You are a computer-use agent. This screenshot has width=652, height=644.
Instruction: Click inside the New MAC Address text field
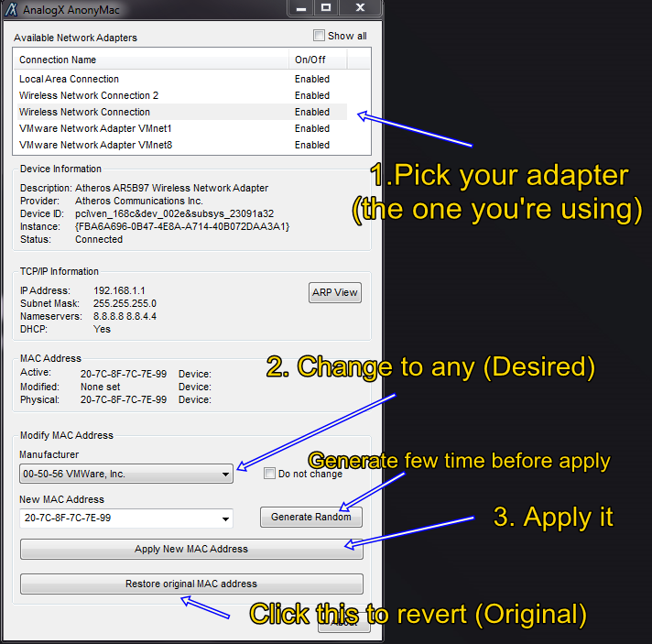[120, 518]
